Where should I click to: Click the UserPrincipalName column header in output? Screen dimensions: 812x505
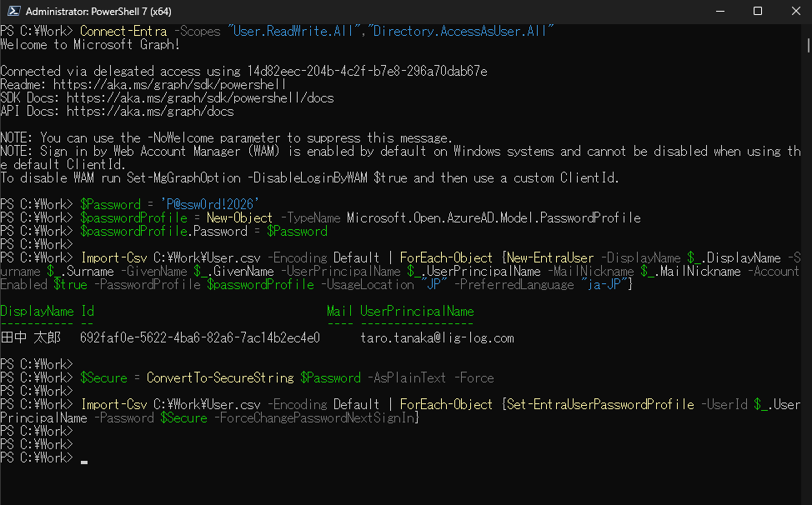417,311
